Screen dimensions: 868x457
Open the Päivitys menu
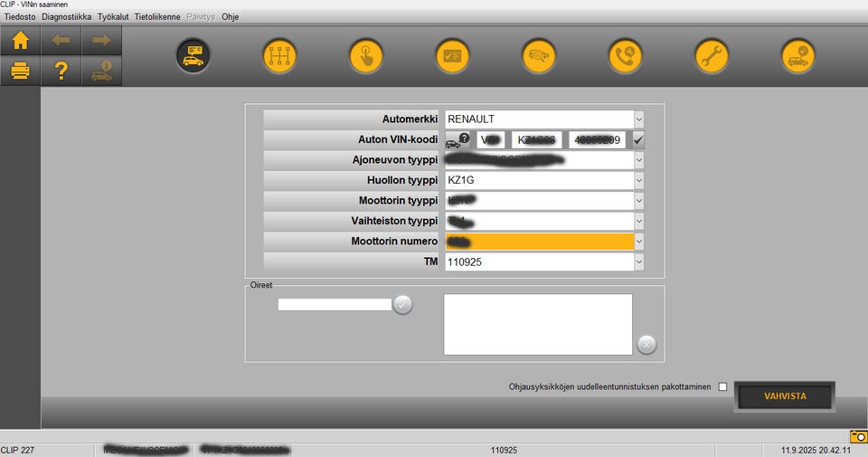pos(201,16)
